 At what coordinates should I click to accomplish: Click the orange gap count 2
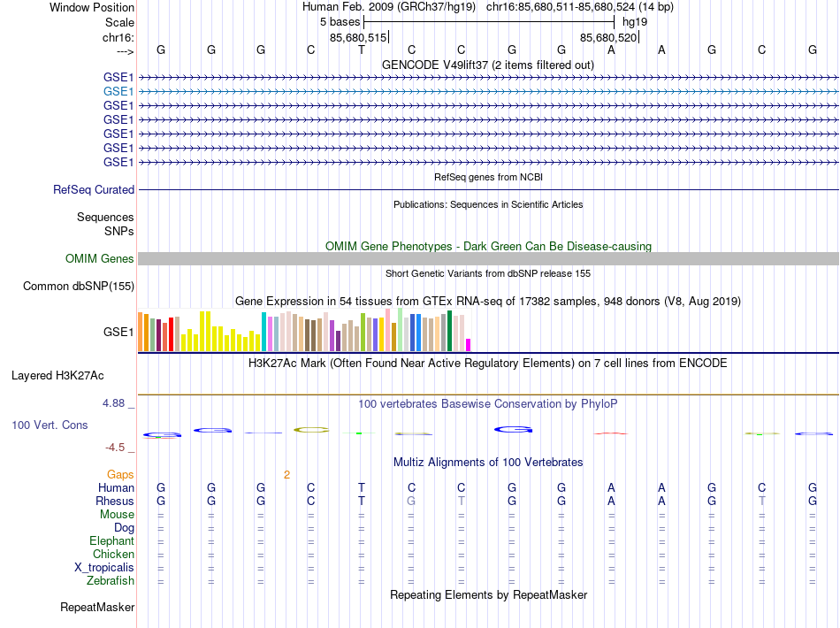[x=287, y=475]
